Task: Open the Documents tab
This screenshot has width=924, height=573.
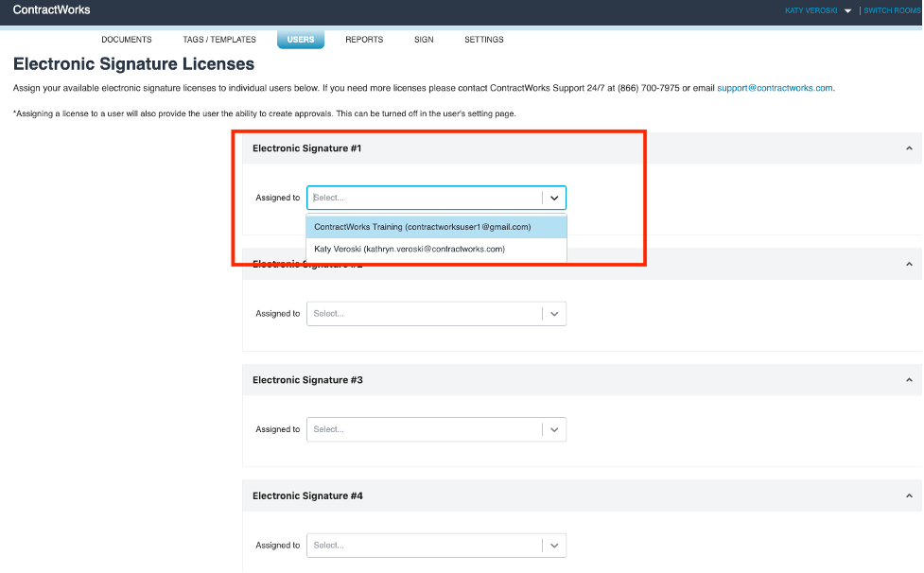Action: [x=126, y=40]
